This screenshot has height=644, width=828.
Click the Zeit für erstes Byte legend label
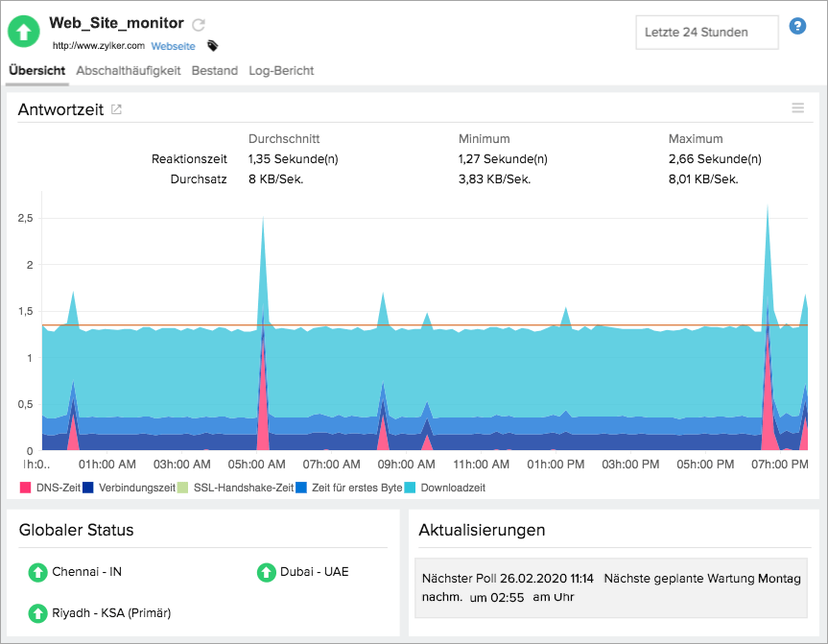point(357,488)
